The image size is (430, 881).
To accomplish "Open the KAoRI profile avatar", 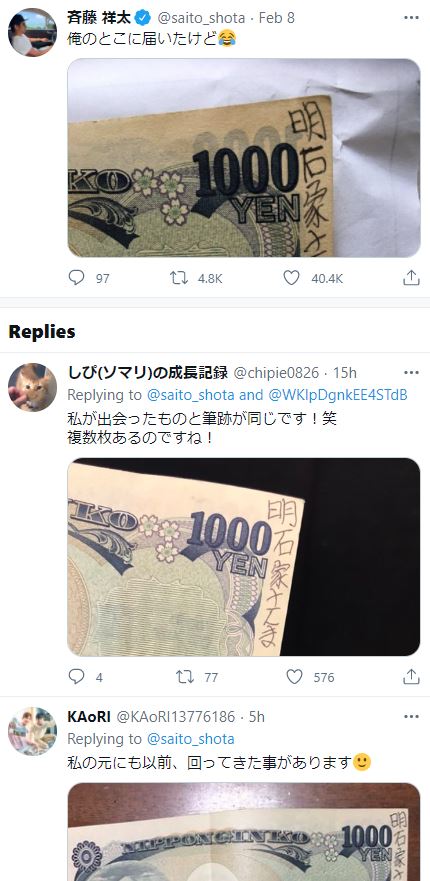I will [32, 731].
